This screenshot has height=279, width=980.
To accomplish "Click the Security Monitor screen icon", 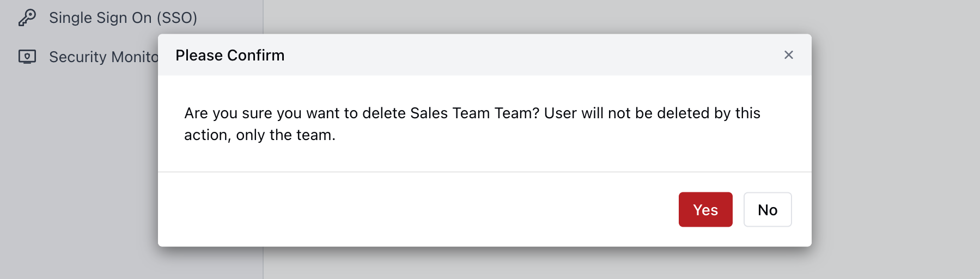I will (27, 57).
